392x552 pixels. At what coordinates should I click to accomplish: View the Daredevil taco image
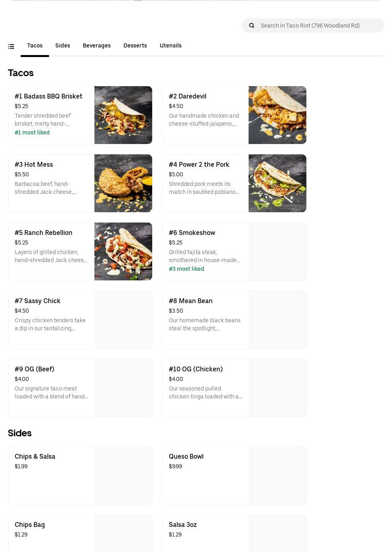(x=277, y=115)
